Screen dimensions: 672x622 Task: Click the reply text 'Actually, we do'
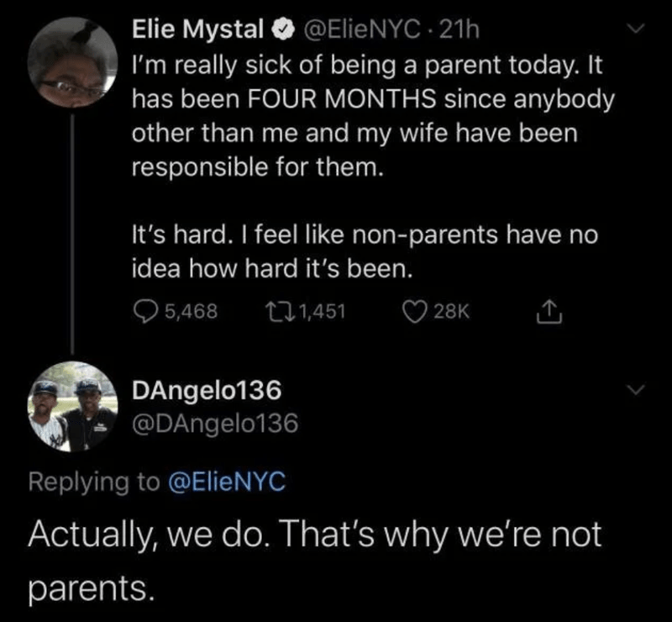145,535
